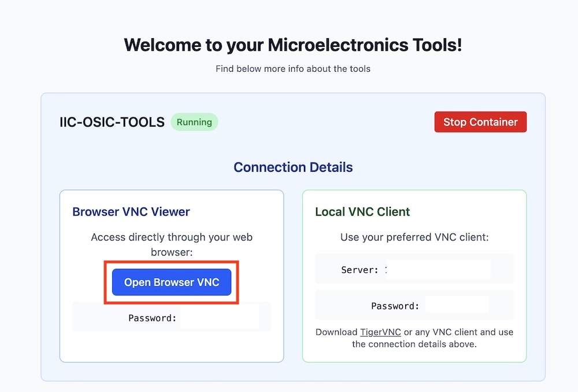Select the Local VNC Client password value
Viewport: 578px width, 392px height.
click(457, 305)
